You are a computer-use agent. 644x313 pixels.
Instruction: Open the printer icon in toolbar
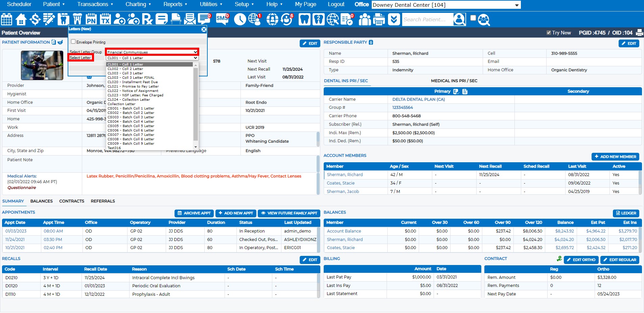tap(379, 19)
